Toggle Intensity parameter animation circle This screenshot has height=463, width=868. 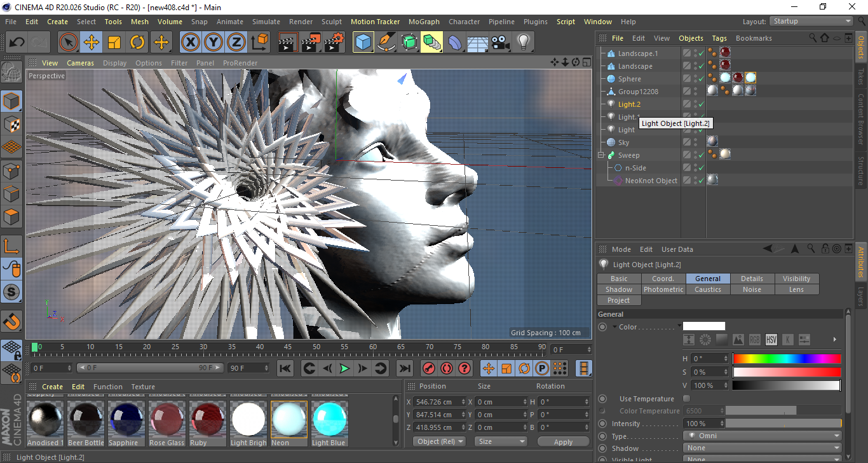(602, 424)
